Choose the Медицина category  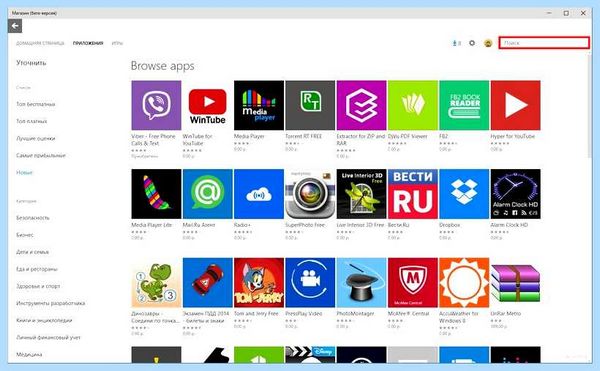[29, 355]
